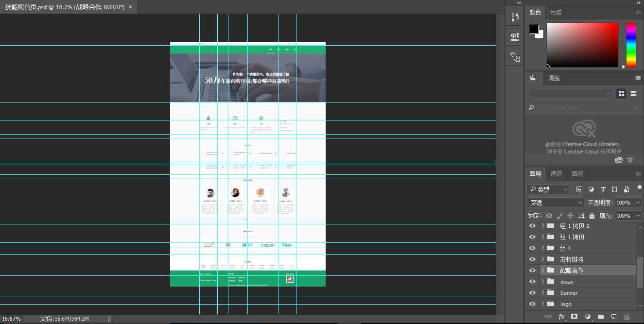644x324 pixels.
Task: Open the Color panel menu
Action: [638, 12]
